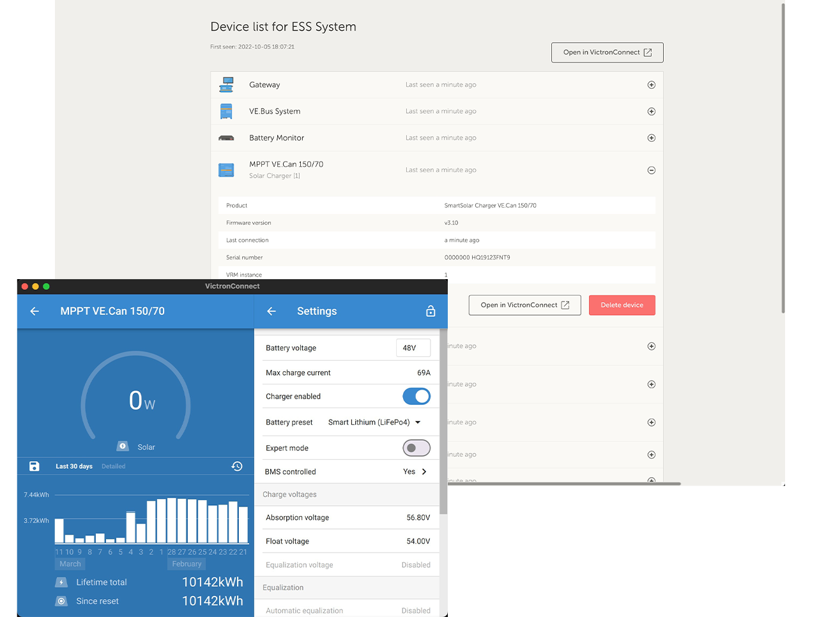Open the Battery preset dropdown

tap(375, 422)
